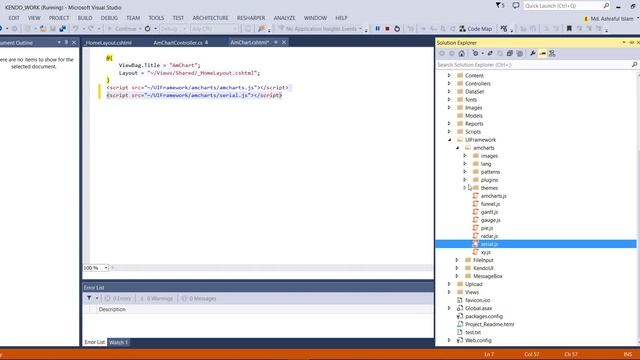Expand the Views folder
640x360 pixels.
point(449,292)
